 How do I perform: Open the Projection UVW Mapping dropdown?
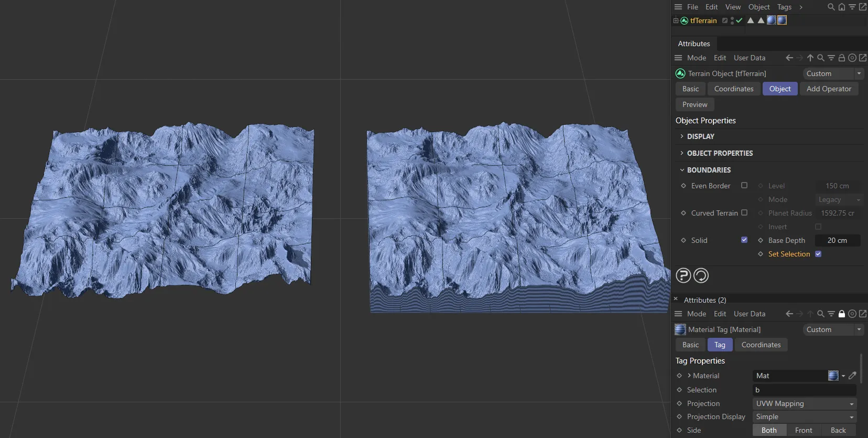805,403
